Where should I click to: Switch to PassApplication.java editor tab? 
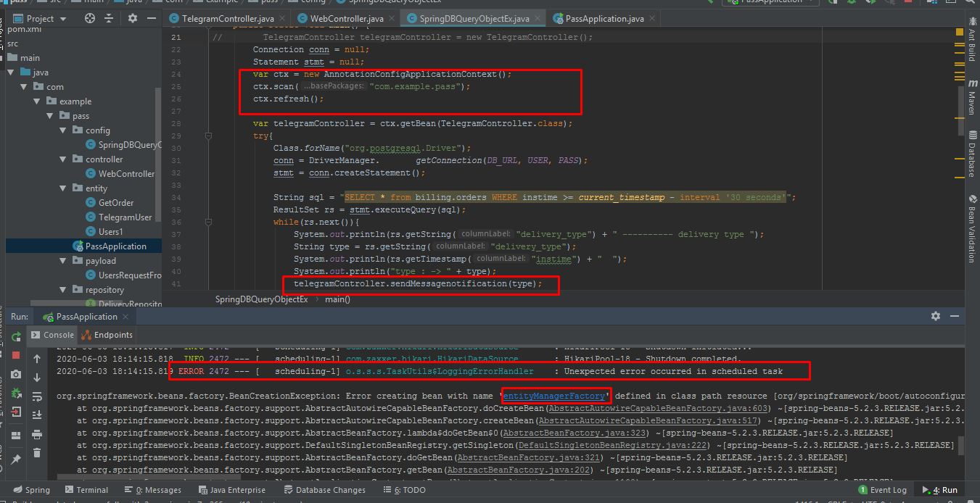click(604, 18)
